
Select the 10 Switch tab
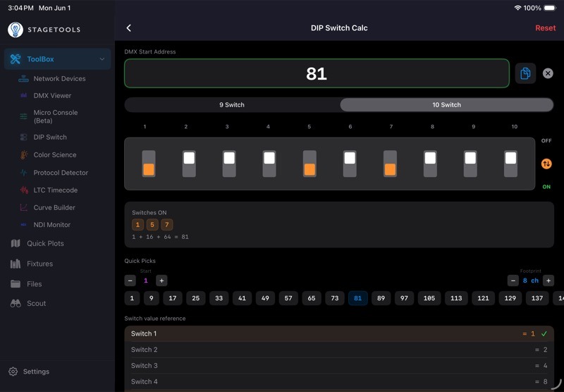tap(446, 104)
